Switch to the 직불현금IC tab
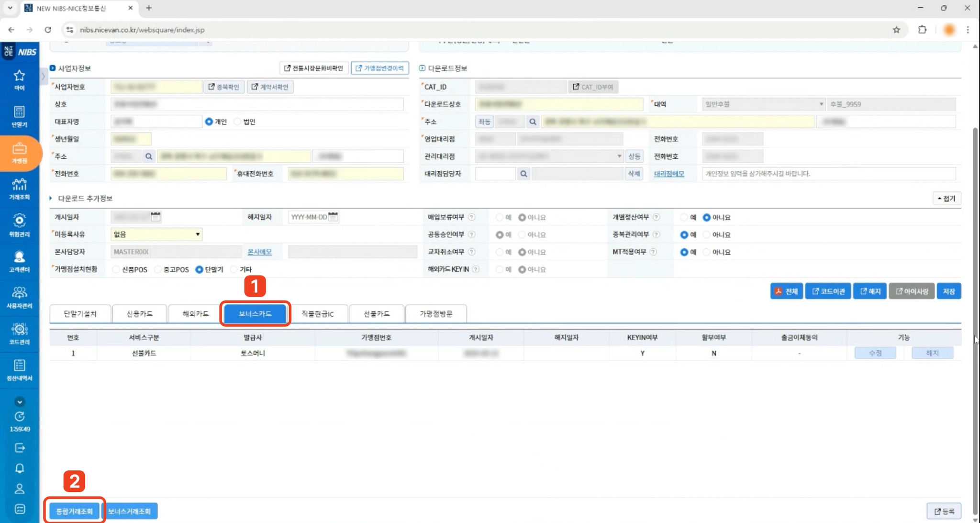The image size is (980, 523). point(317,314)
